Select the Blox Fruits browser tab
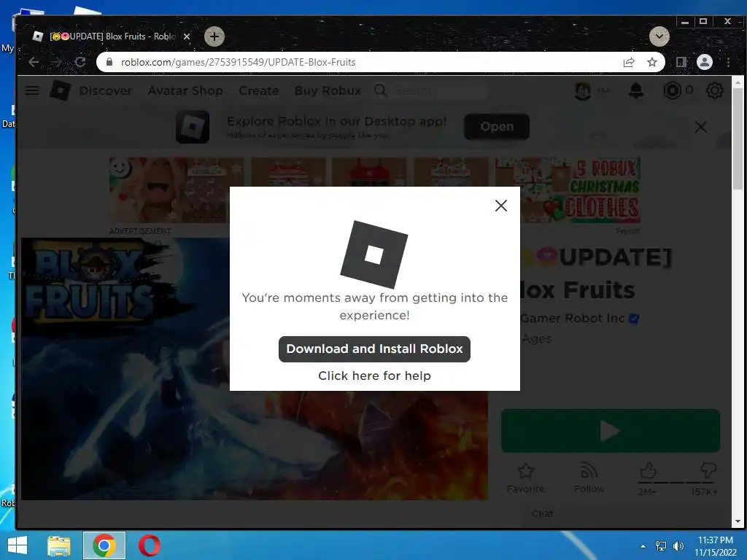Image resolution: width=747 pixels, height=560 pixels. tap(112, 36)
